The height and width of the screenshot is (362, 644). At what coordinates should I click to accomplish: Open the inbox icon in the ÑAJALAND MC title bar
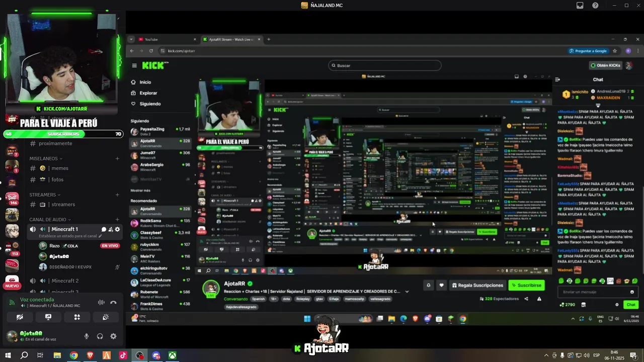click(580, 5)
